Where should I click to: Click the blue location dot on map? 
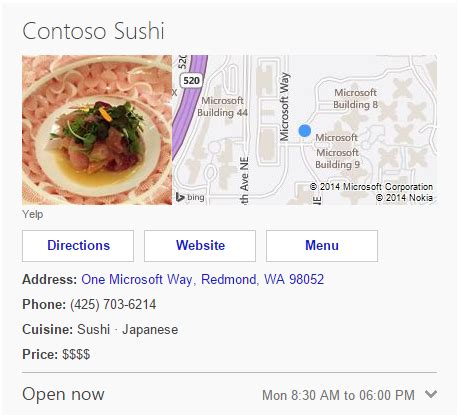coord(305,131)
